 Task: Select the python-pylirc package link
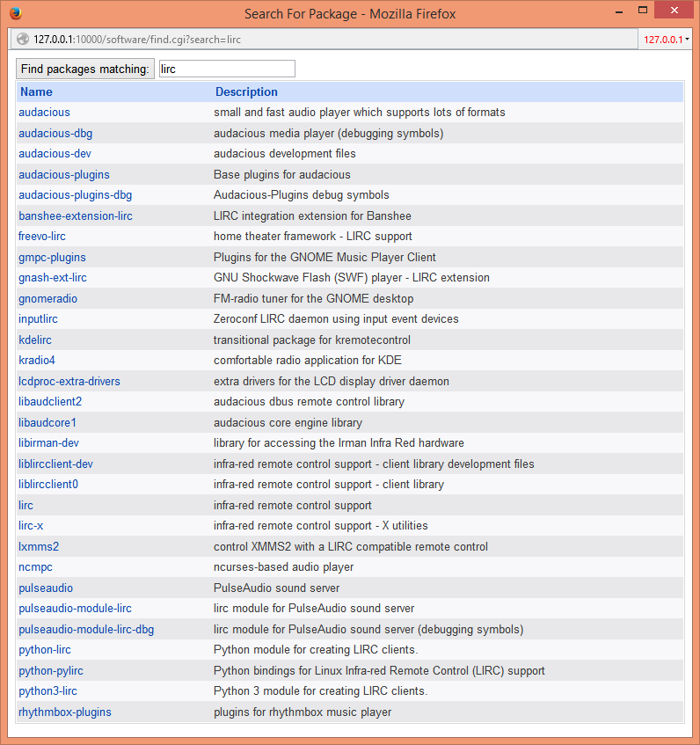pyautogui.click(x=51, y=670)
